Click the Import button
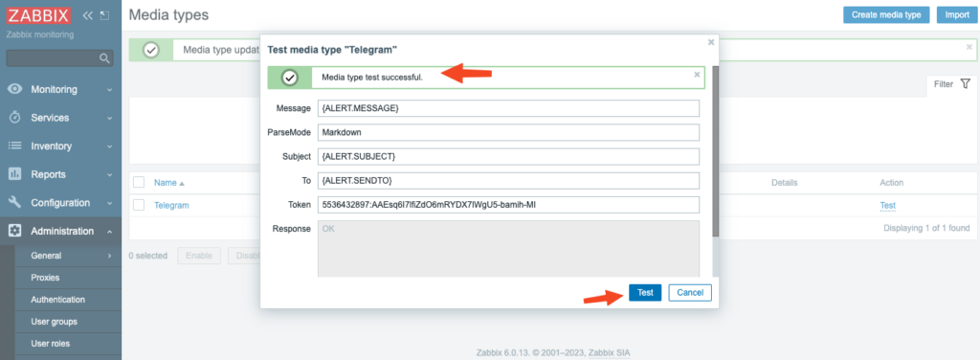The image size is (980, 360). (x=956, y=15)
